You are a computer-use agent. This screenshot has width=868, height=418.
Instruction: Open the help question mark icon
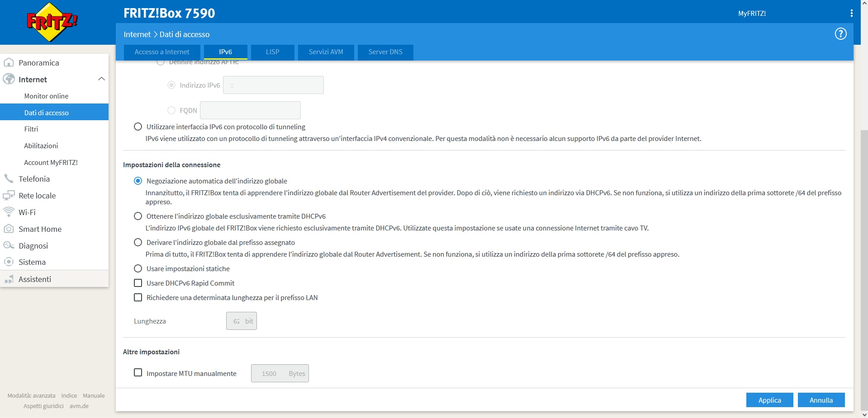(x=840, y=34)
